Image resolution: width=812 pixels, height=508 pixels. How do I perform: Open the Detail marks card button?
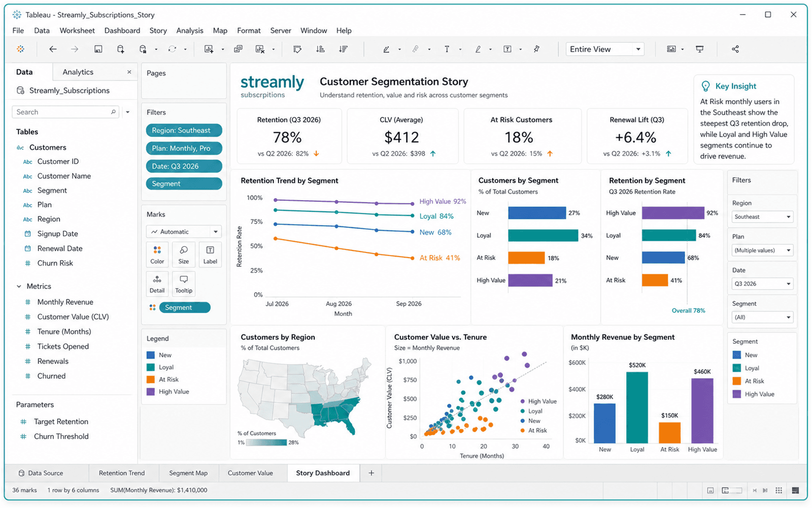[x=157, y=284]
